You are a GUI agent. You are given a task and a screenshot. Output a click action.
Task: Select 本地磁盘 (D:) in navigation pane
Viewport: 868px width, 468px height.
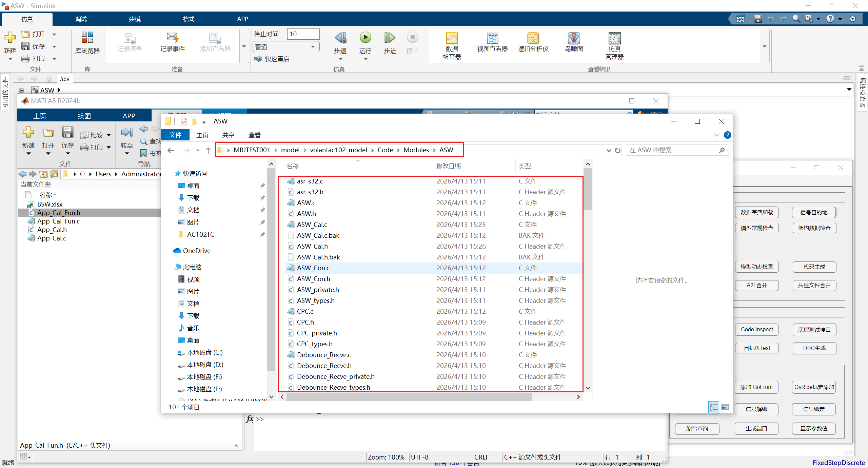(205, 365)
